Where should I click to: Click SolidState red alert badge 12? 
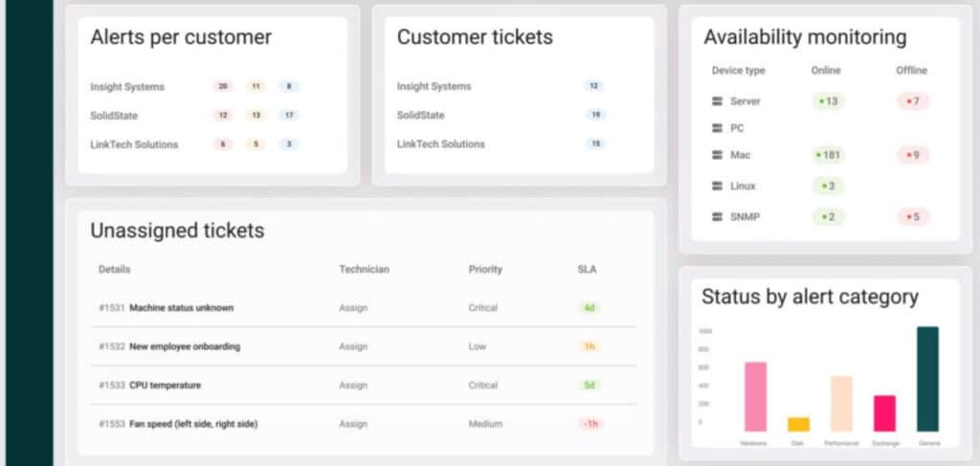click(x=222, y=116)
